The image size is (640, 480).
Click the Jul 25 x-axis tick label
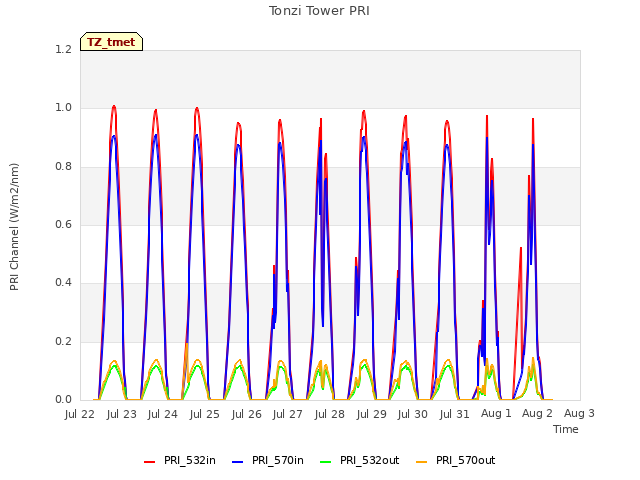click(205, 414)
